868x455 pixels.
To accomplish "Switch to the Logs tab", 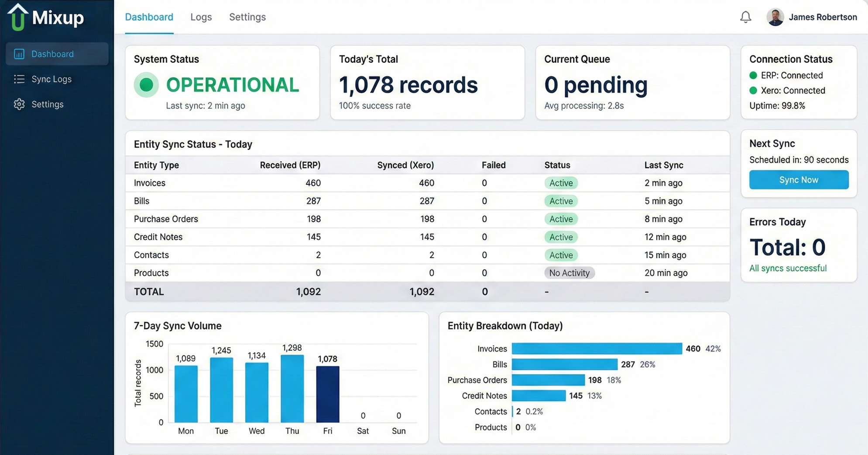I will 201,17.
